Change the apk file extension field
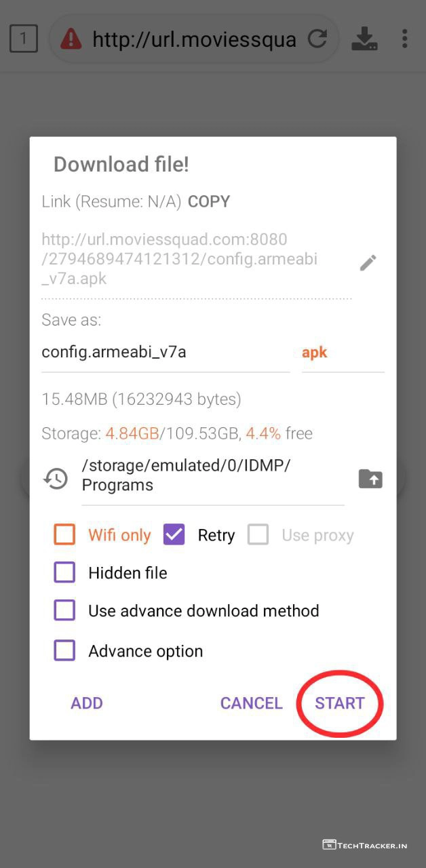Screen dimensions: 426x868 (342, 353)
